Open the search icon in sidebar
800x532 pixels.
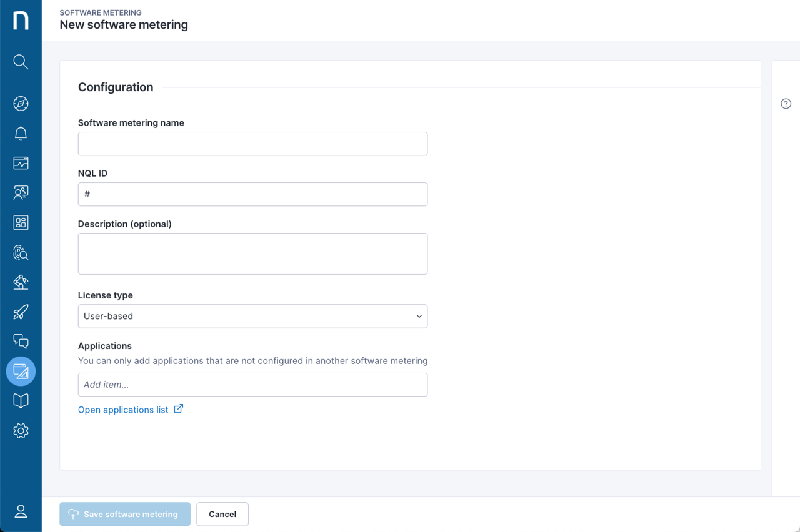21,62
